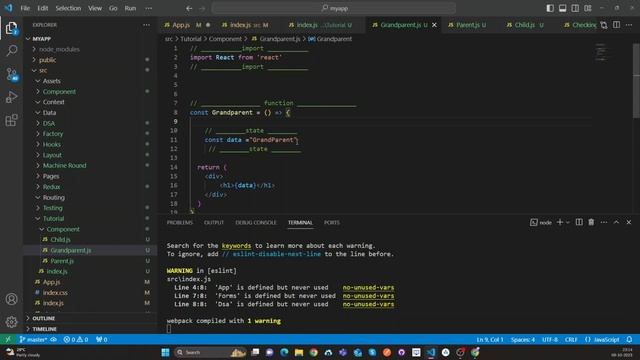640x360 pixels.
Task: Switch to the OUTPUT panel tab
Action: [x=214, y=222]
